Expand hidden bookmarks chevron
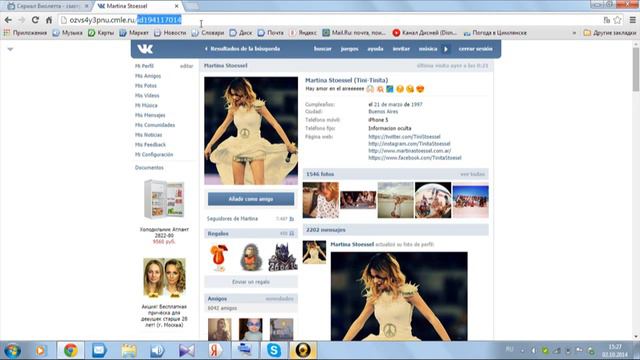 pos(574,33)
